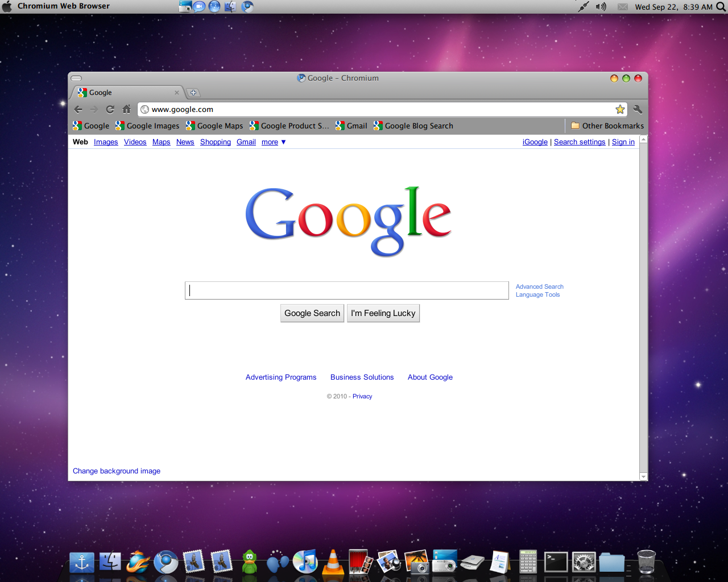Click the back navigation arrow

pyautogui.click(x=78, y=109)
